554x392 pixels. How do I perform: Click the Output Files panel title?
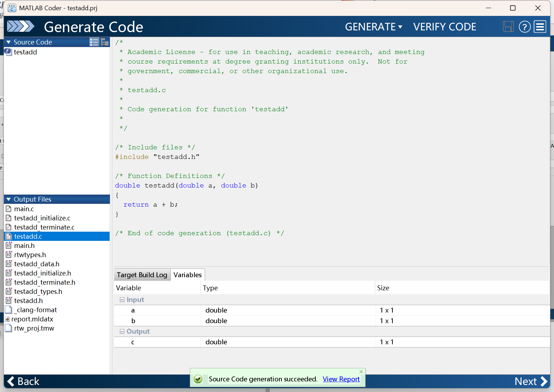[x=33, y=200]
